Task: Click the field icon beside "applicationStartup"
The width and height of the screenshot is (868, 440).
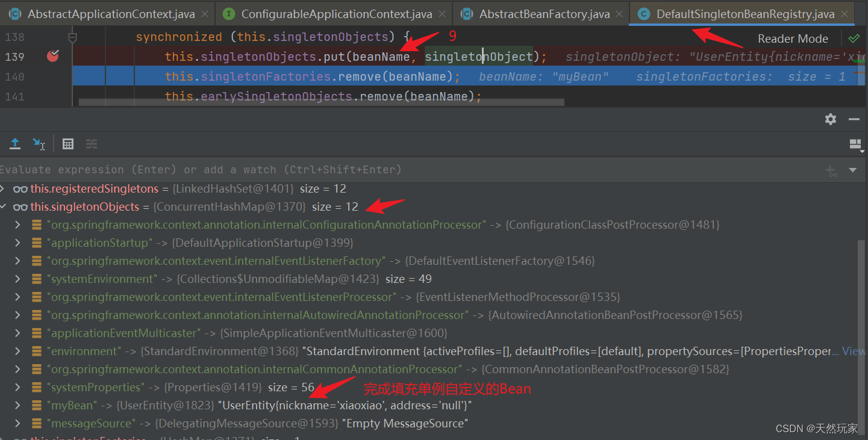Action: (x=37, y=243)
